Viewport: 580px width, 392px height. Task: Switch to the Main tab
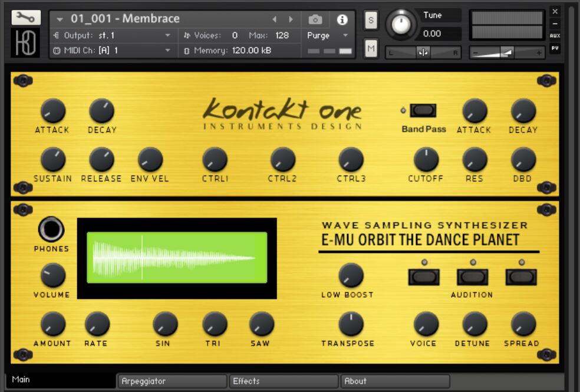click(60, 380)
